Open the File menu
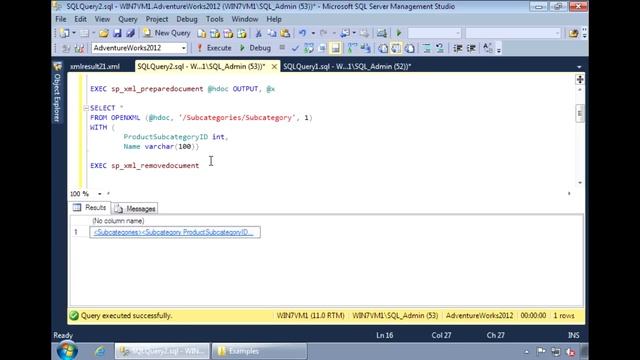 tap(61, 19)
